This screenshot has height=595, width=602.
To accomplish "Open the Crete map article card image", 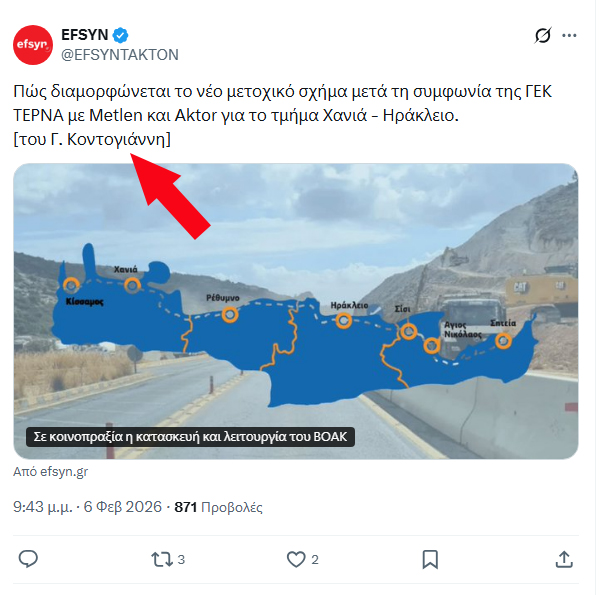I will [x=296, y=311].
